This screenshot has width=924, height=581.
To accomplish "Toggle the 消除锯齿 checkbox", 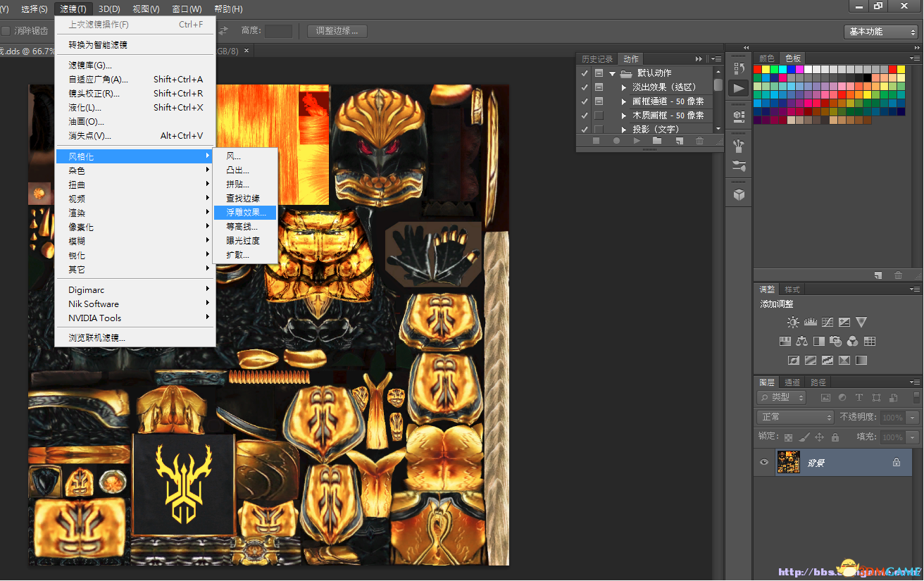I will point(5,31).
